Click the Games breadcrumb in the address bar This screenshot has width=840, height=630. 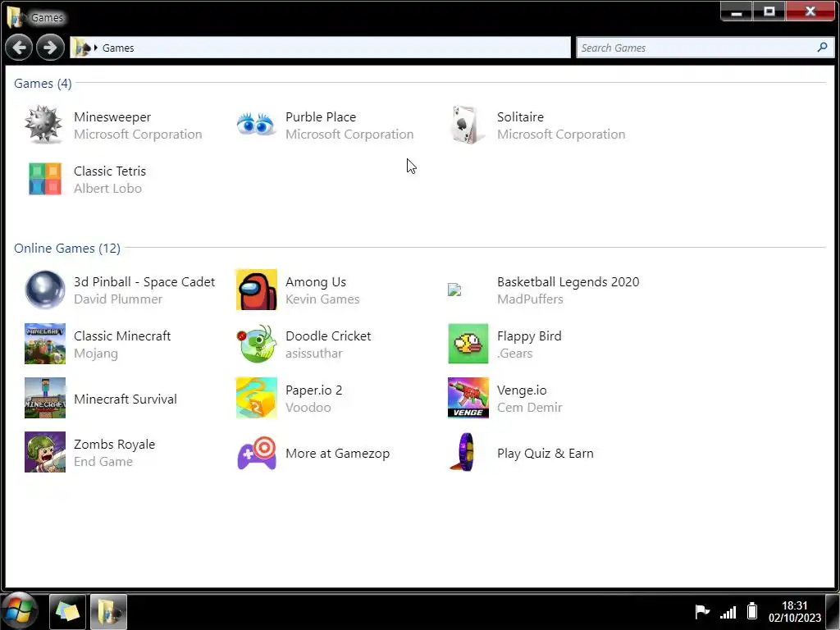(118, 48)
